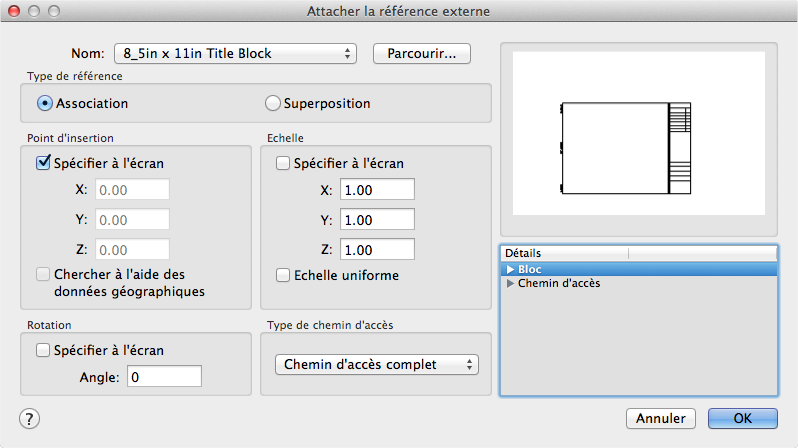
Task: Confirm with the OK button
Action: [x=742, y=418]
